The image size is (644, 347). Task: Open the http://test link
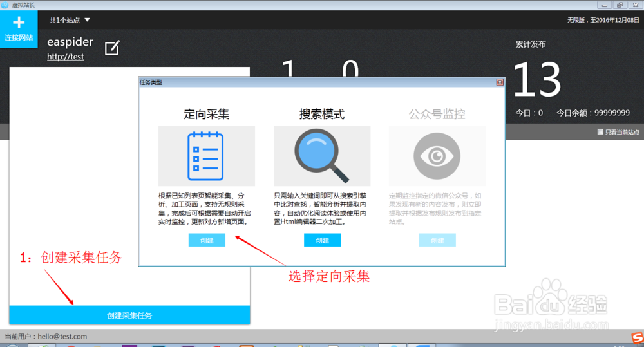coord(65,57)
